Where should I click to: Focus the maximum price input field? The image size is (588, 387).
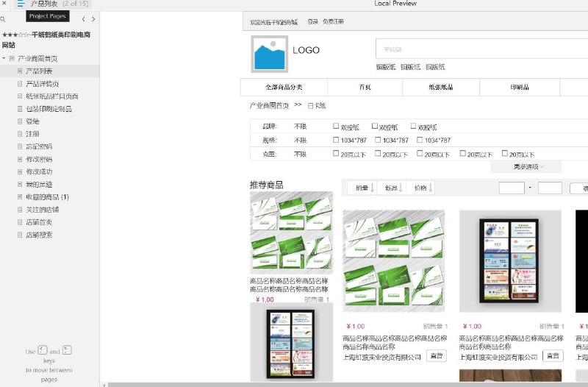(x=550, y=188)
